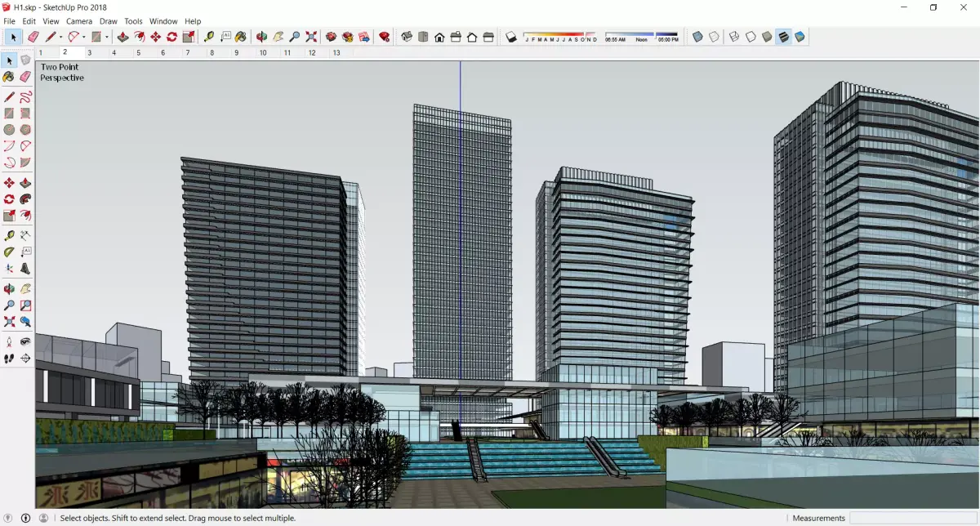Switch to Front house view icon
980x526 pixels.
pos(439,37)
